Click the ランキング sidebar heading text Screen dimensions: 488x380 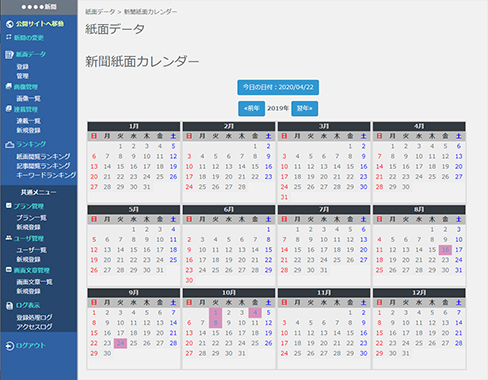pos(31,145)
